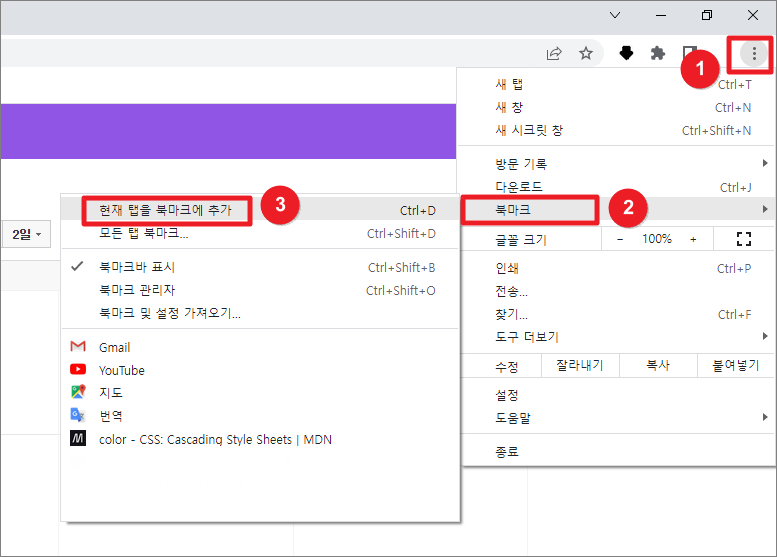
Task: Open the Extensions puzzle icon
Action: 658,53
